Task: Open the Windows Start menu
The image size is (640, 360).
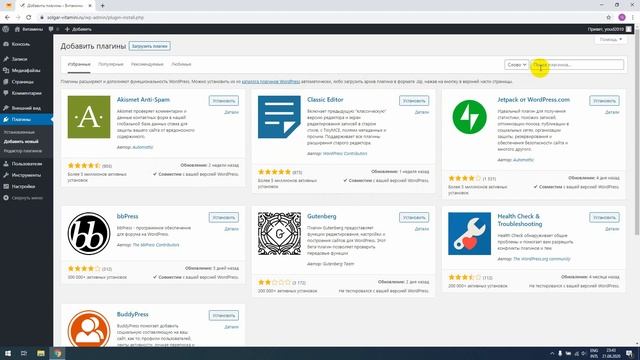Action: pos(8,353)
